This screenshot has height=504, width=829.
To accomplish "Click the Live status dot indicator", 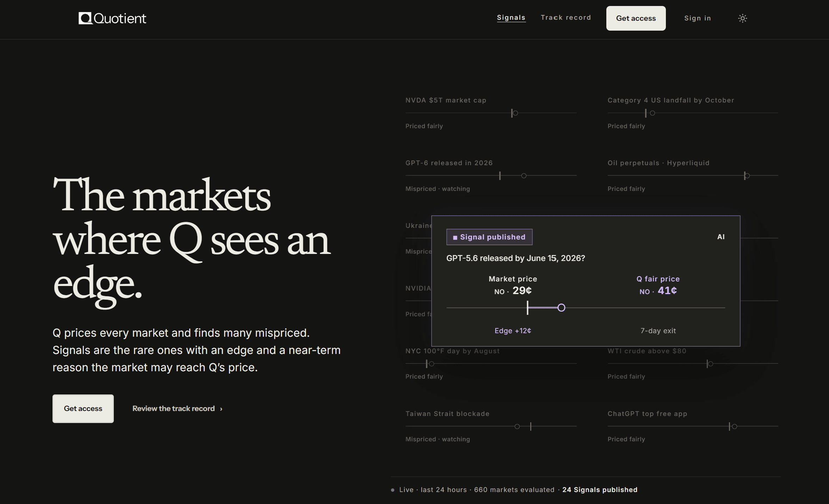I will [x=392, y=490].
